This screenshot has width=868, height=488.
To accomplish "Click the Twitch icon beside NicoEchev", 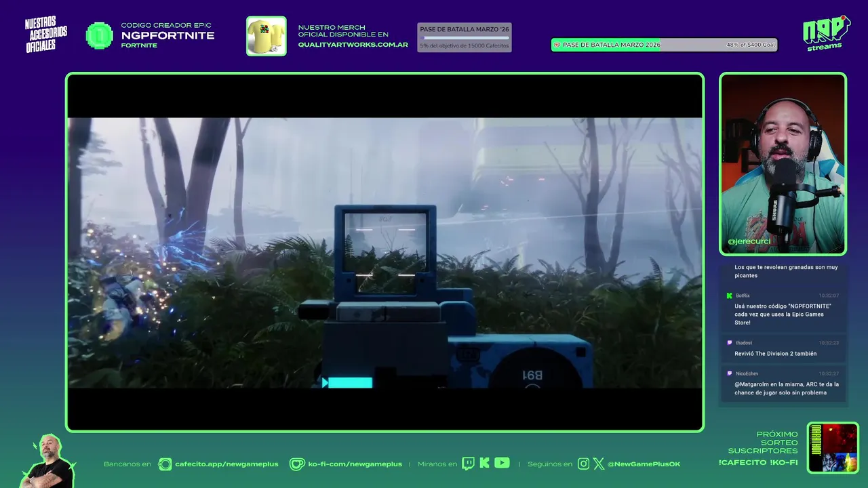I will click(x=729, y=373).
